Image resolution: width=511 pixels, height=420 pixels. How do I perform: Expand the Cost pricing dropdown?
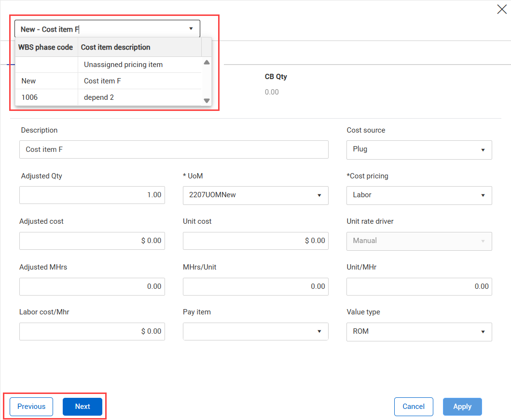(x=419, y=195)
